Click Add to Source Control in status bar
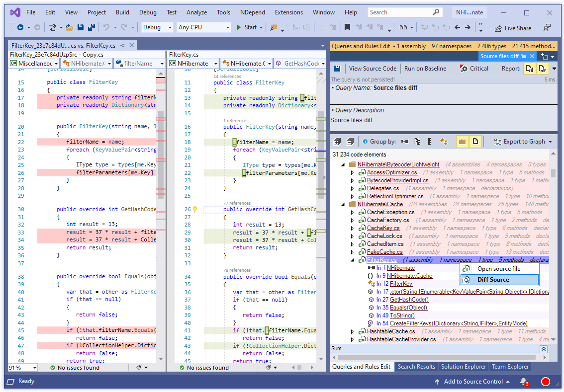 point(472,382)
